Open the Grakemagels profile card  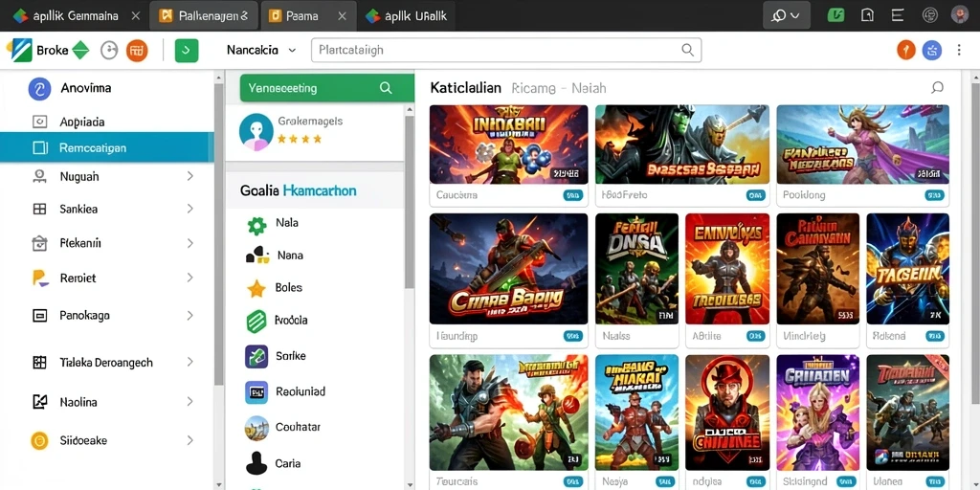tap(316, 132)
